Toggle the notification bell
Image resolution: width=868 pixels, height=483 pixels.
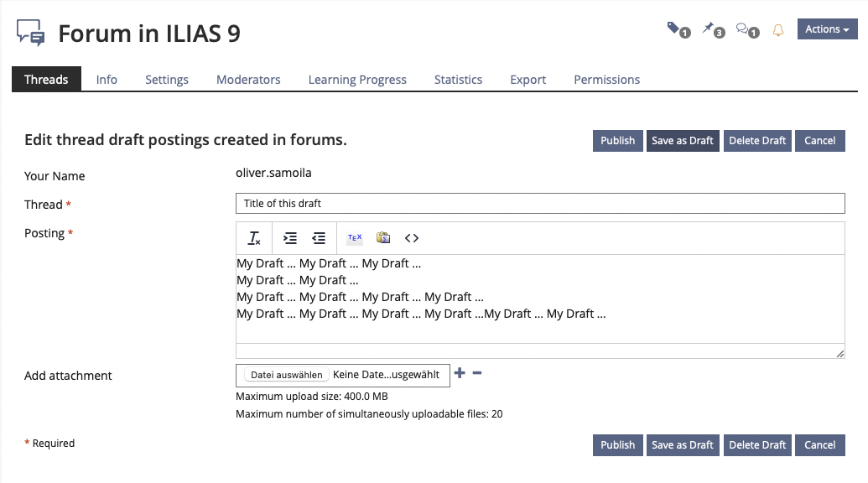point(778,30)
